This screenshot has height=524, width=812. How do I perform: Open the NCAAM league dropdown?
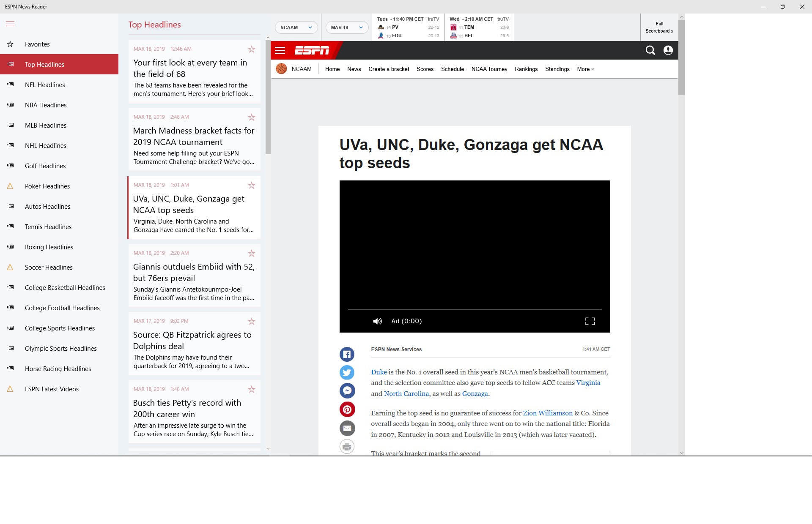coord(296,27)
